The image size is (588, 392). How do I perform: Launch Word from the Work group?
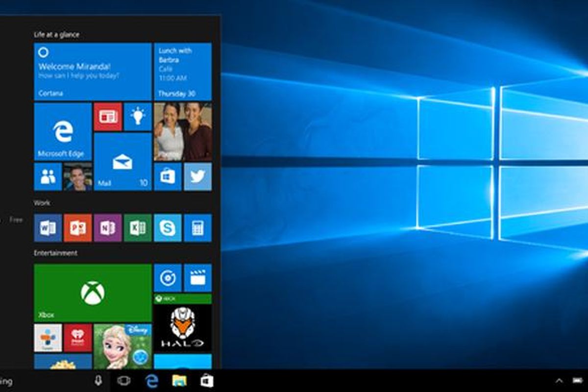48,228
